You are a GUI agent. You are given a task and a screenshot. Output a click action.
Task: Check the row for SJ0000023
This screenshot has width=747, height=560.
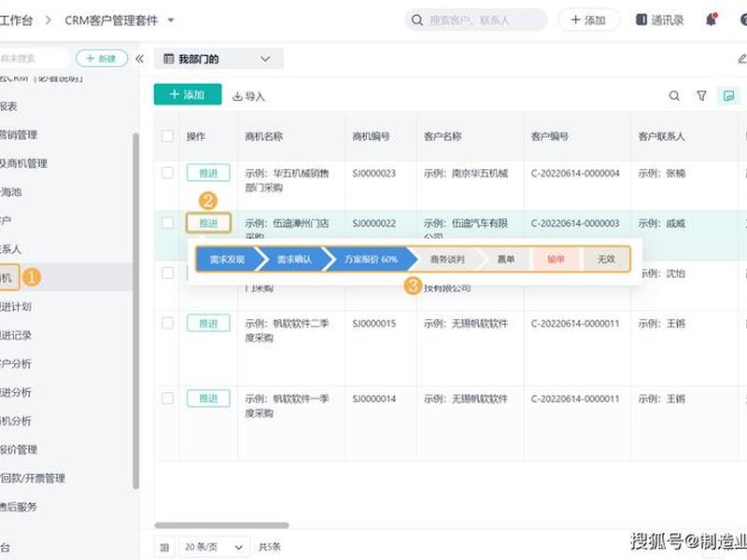click(168, 173)
